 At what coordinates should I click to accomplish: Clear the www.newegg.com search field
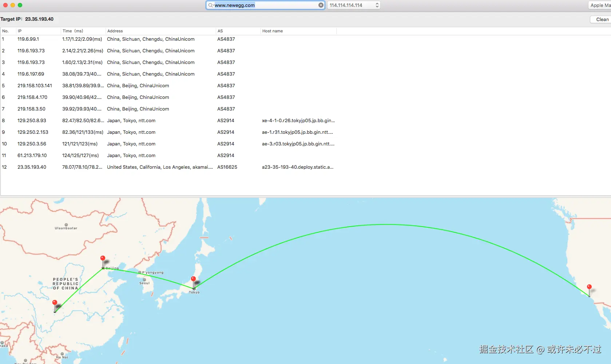point(321,5)
